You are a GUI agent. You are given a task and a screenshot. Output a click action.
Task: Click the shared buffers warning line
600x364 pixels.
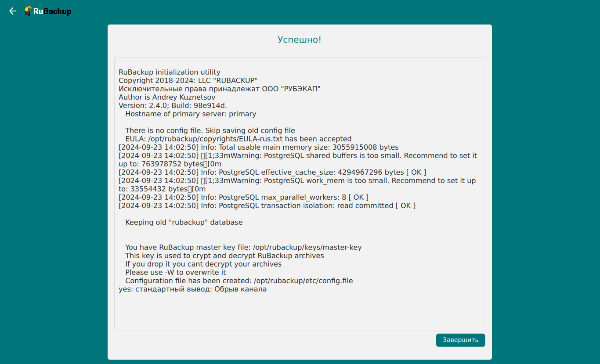pyautogui.click(x=297, y=155)
